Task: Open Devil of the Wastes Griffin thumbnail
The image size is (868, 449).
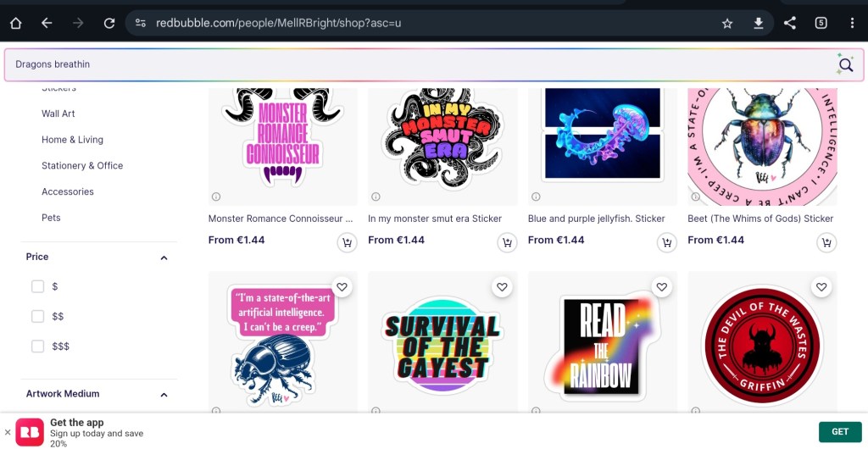Action: [x=762, y=341]
